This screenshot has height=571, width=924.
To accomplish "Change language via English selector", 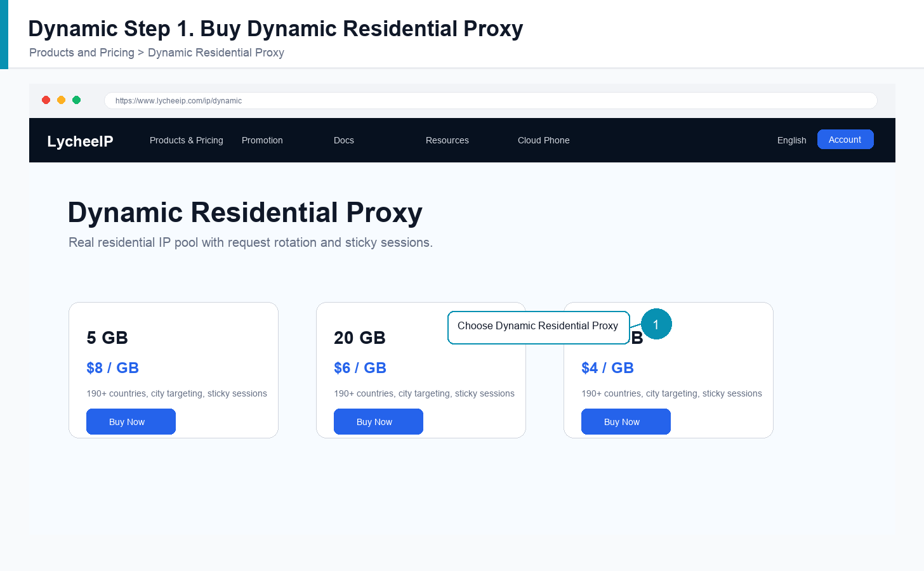I will pyautogui.click(x=792, y=140).
